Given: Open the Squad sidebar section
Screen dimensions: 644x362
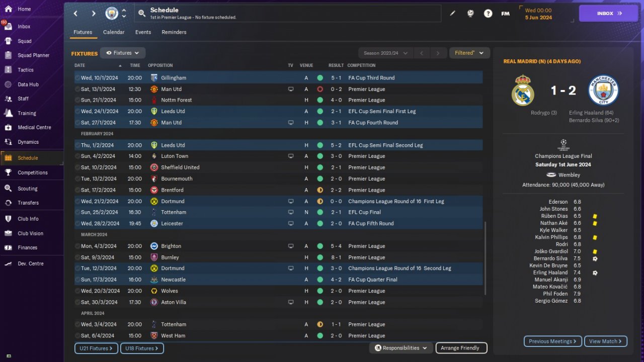Looking at the screenshot, I should click(x=24, y=41).
